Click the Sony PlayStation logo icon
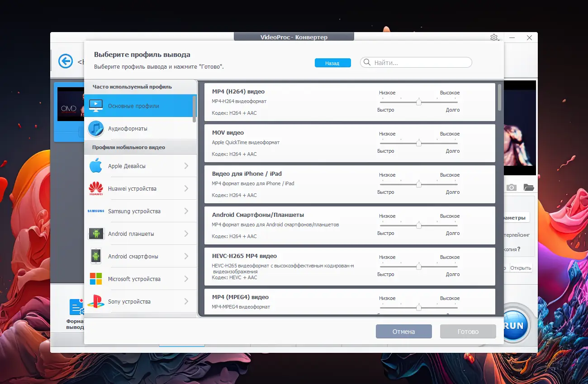The height and width of the screenshot is (384, 588). [96, 301]
